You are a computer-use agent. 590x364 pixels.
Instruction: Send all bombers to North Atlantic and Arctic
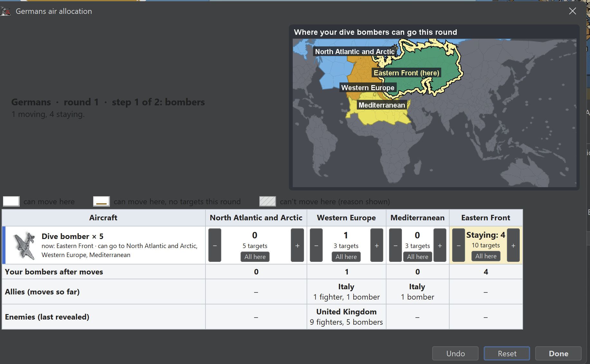[255, 257]
